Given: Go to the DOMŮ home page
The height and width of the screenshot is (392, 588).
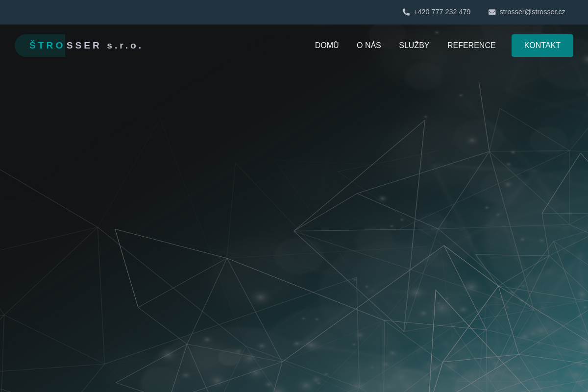Looking at the screenshot, I should 327,46.
